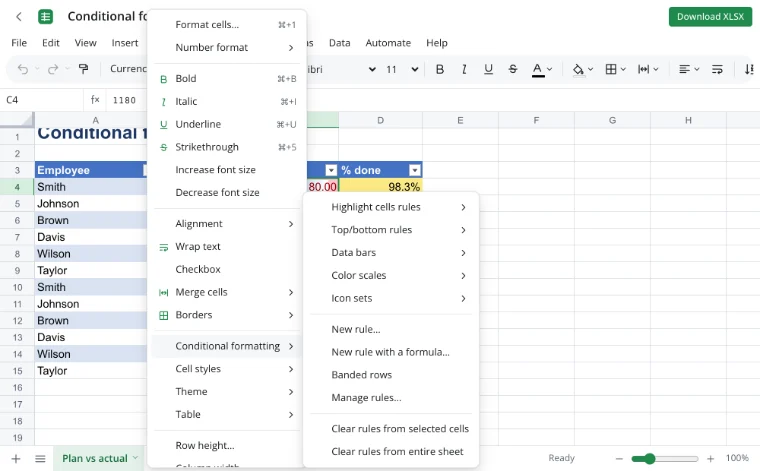Open the font size dropdown
The height and width of the screenshot is (471, 760).
click(415, 69)
